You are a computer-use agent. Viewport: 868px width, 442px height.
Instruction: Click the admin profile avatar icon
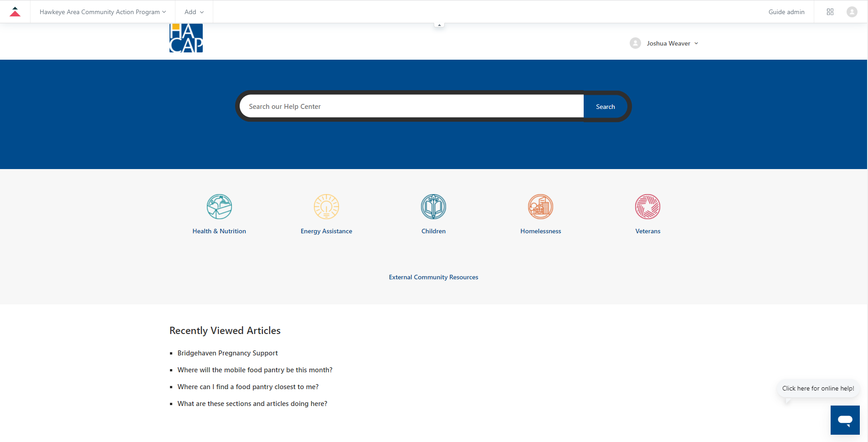[x=852, y=12]
